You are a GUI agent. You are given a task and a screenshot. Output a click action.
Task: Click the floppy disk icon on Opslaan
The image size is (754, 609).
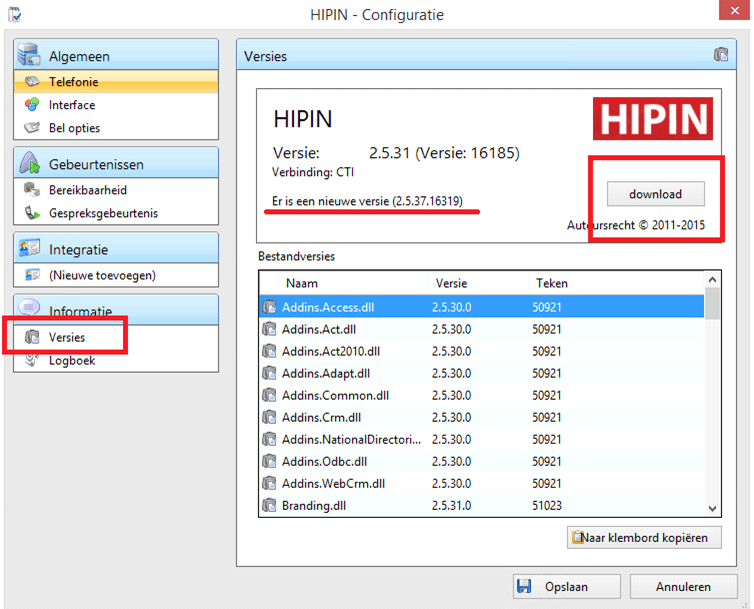coord(524,586)
